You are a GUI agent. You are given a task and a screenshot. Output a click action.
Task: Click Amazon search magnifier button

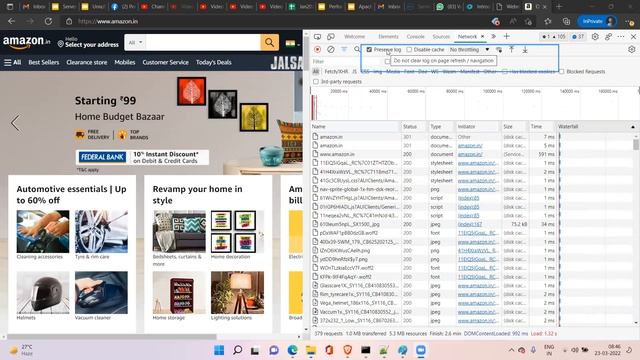click(269, 42)
